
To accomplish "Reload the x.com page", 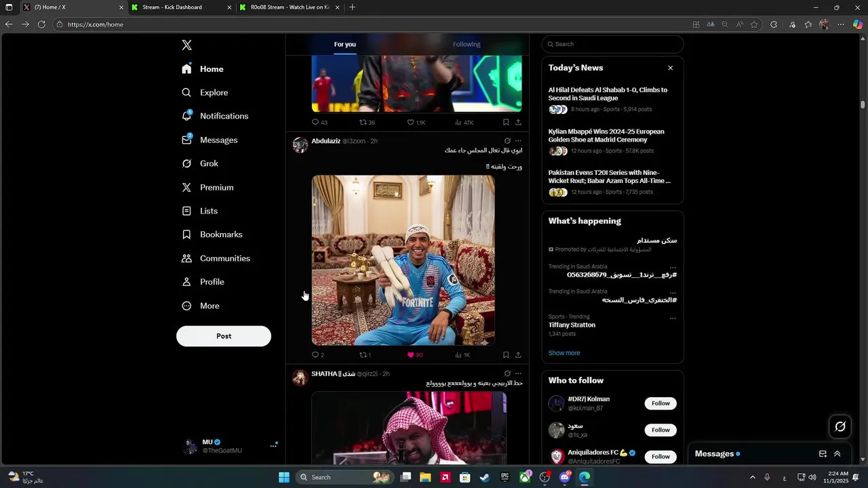I will [x=41, y=24].
